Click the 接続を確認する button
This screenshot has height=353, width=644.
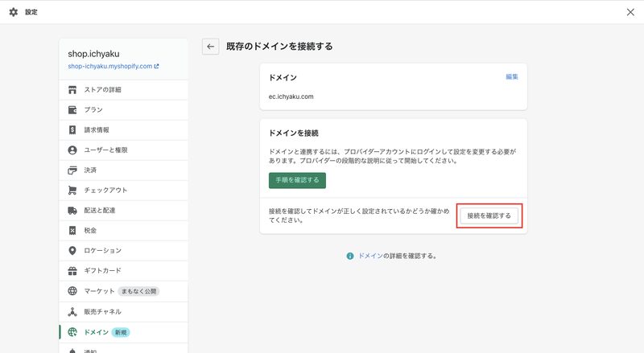489,215
